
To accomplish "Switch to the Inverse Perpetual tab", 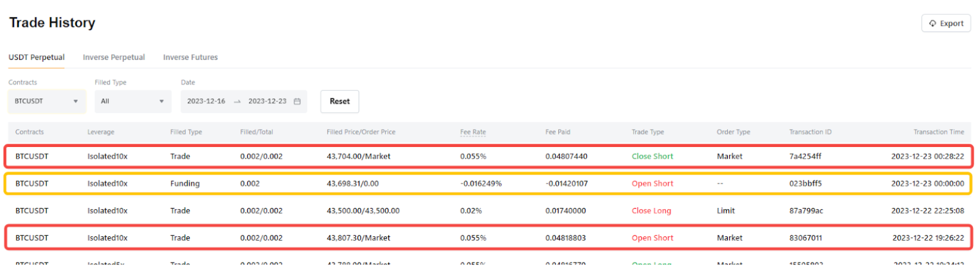I will tap(114, 58).
